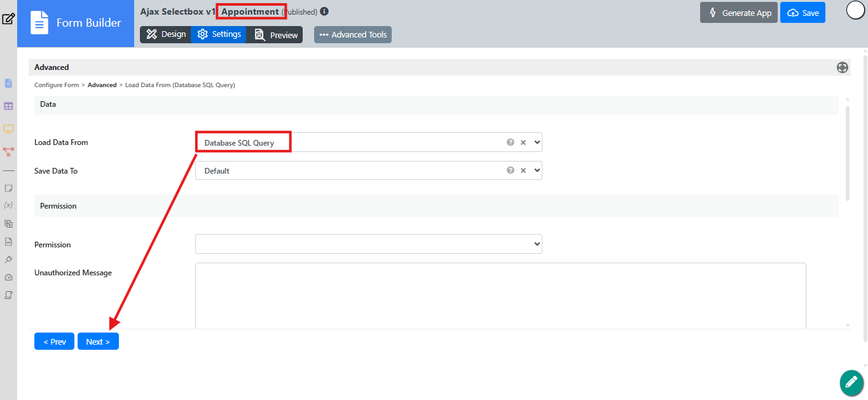Expand the Load Data From dropdown
Screen dimensions: 868x400
[x=537, y=142]
